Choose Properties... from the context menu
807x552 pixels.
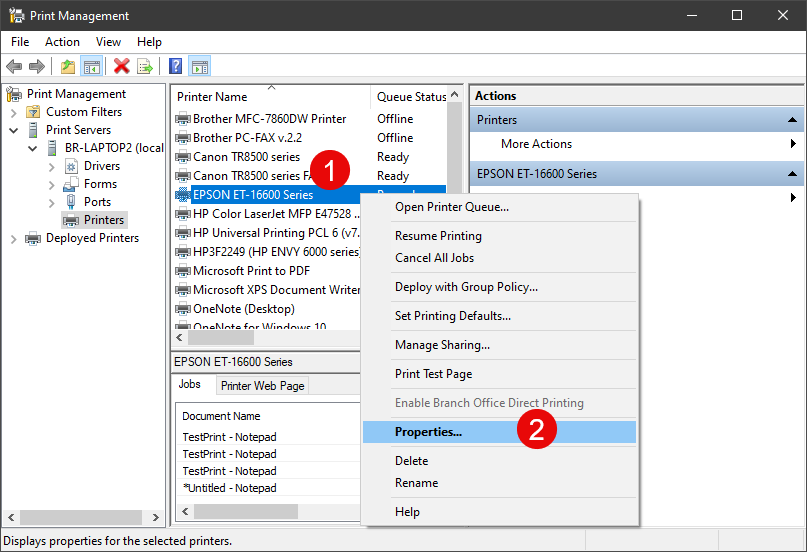point(428,432)
